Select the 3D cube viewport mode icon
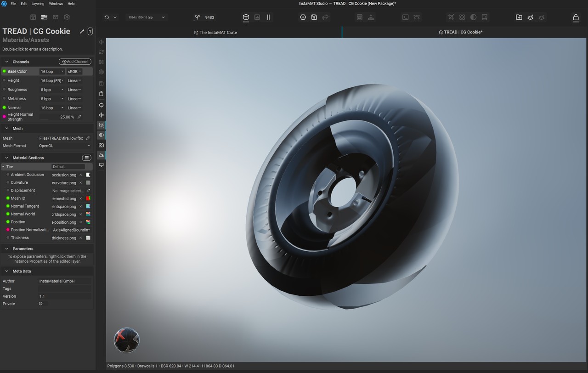This screenshot has height=373, width=588. point(246,17)
